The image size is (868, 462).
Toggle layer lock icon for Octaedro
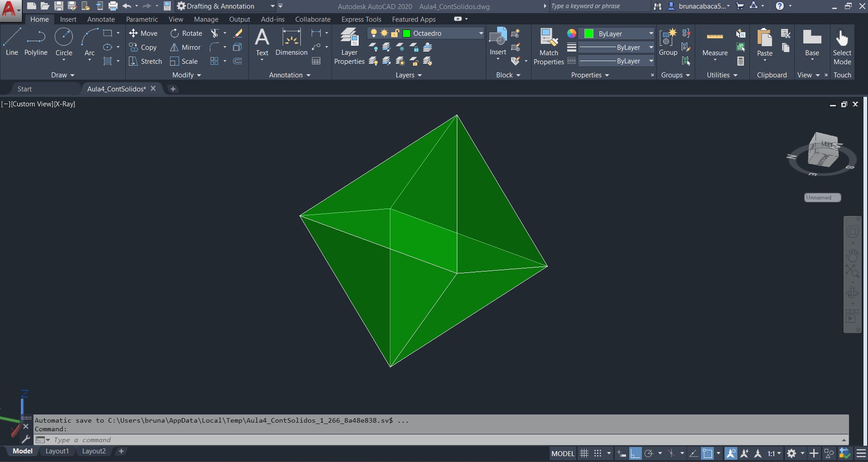(x=395, y=33)
